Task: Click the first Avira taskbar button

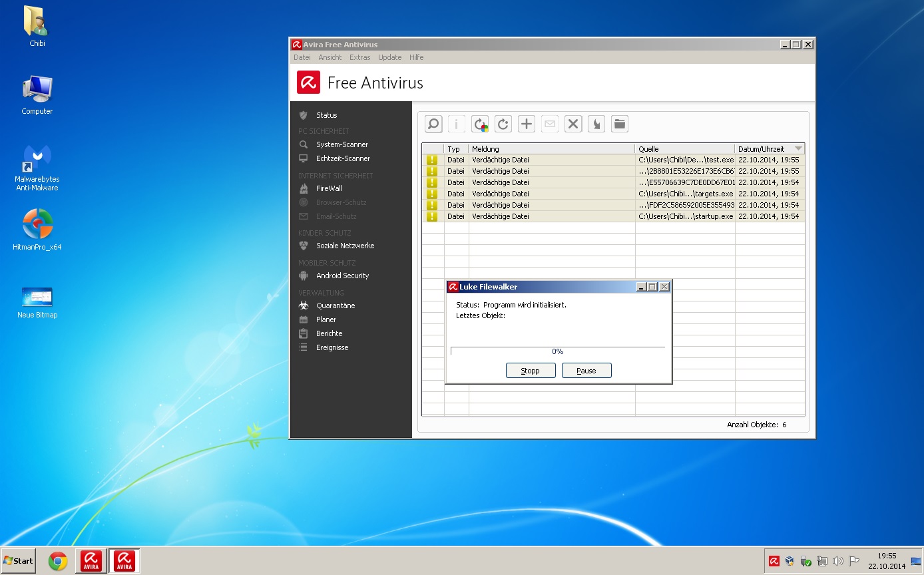Action: click(91, 561)
